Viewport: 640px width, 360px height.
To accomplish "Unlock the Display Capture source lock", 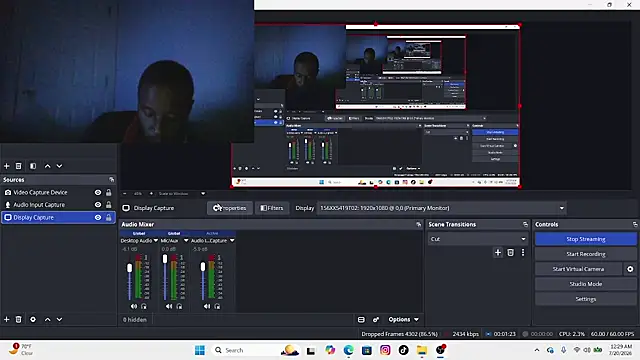I will [109, 218].
